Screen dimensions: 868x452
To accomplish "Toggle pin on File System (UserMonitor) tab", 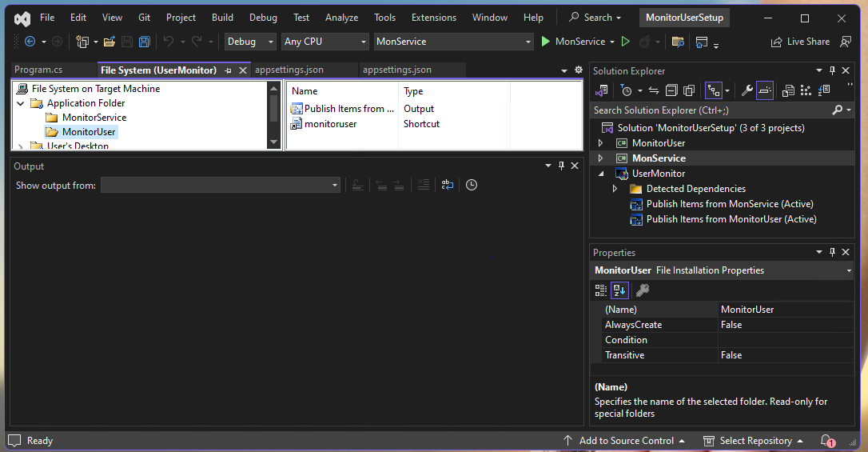I will click(x=228, y=71).
